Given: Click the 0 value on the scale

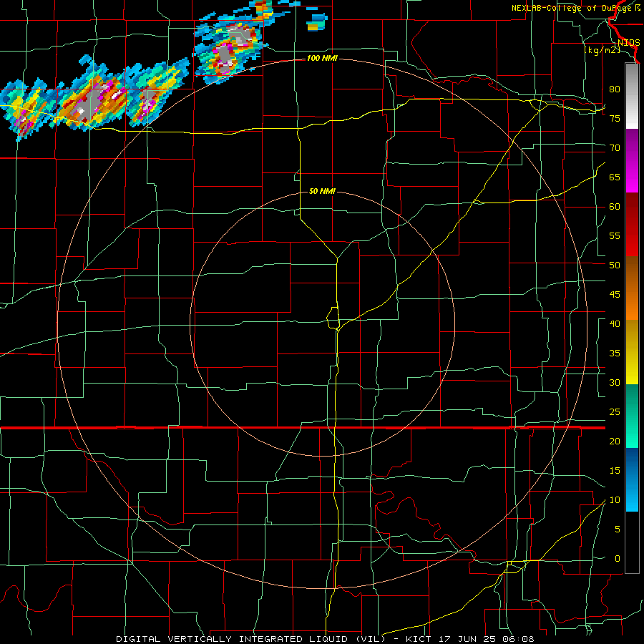Looking at the screenshot, I should [618, 559].
